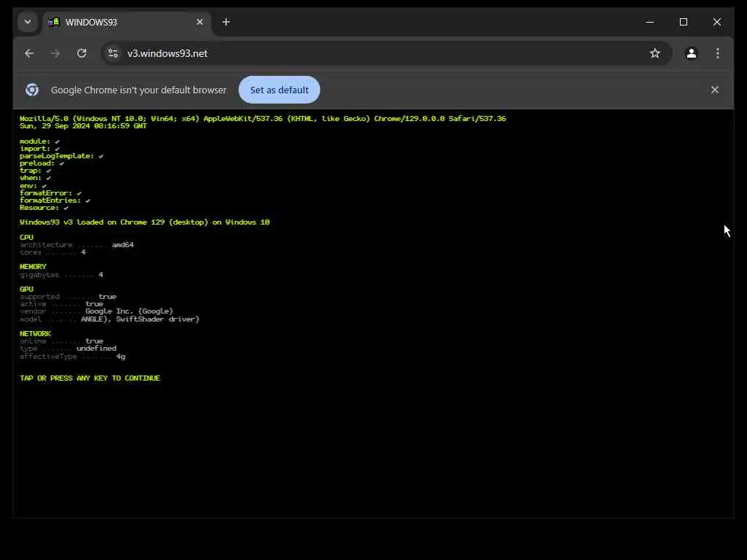Click the GPU heading
Screen dimensions: 747x560
[x=27, y=289]
